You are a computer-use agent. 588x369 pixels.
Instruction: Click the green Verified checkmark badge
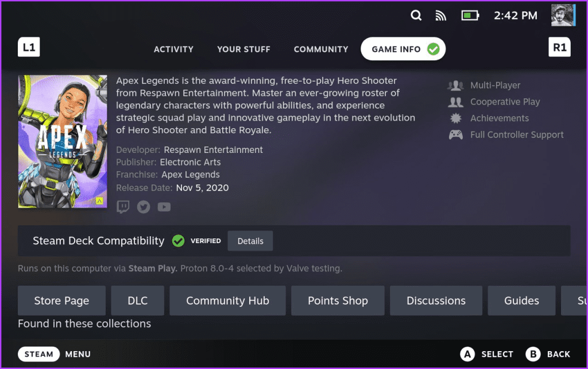[x=179, y=241]
